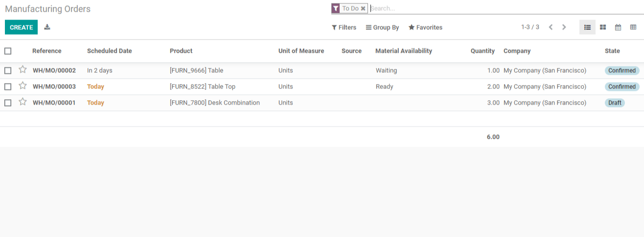
Task: Open order WH/MO/00002
Action: [x=54, y=70]
